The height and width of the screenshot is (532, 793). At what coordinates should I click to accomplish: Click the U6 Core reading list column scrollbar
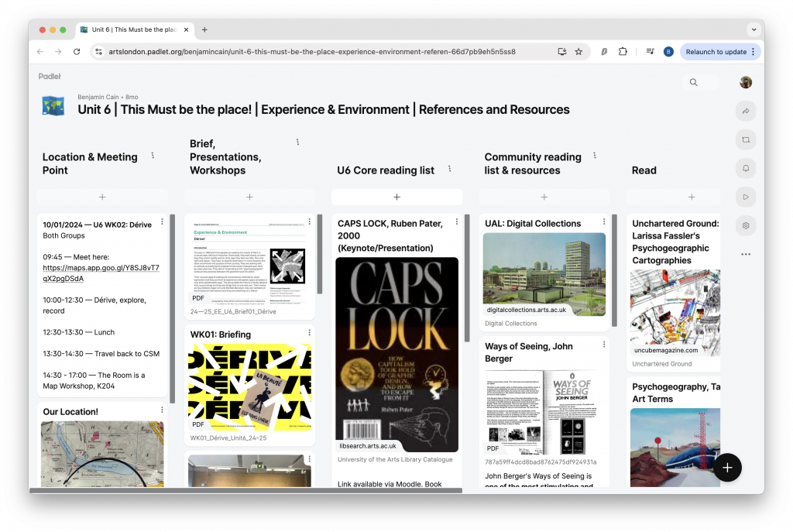tap(467, 278)
